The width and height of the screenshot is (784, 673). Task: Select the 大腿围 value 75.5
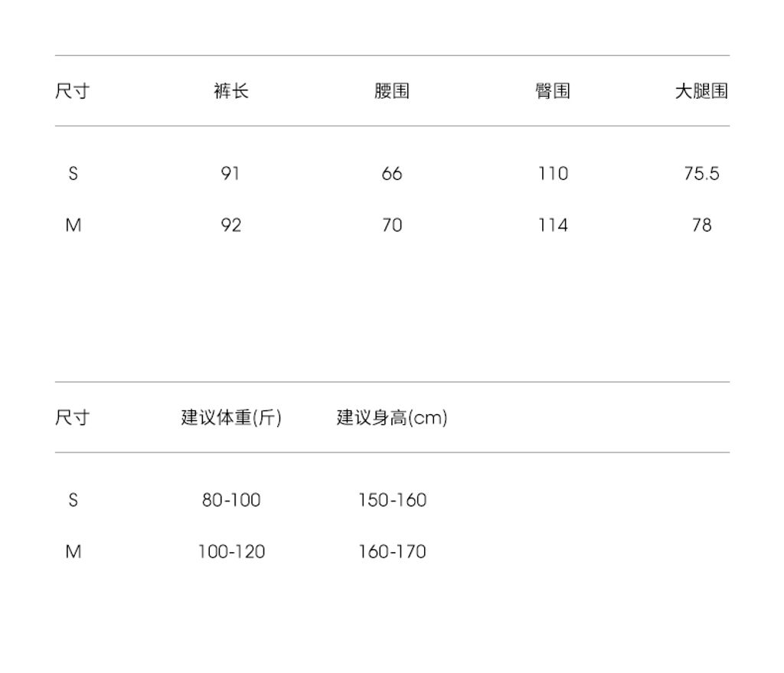pyautogui.click(x=701, y=174)
